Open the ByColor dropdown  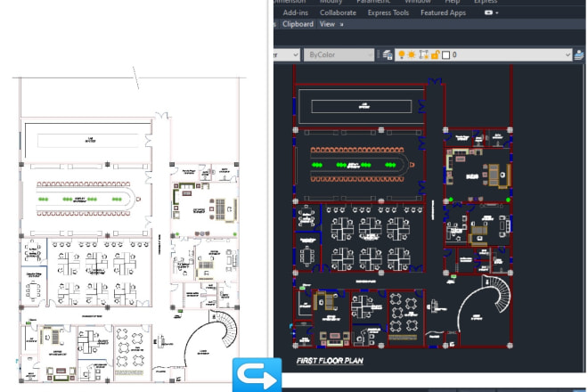point(339,54)
